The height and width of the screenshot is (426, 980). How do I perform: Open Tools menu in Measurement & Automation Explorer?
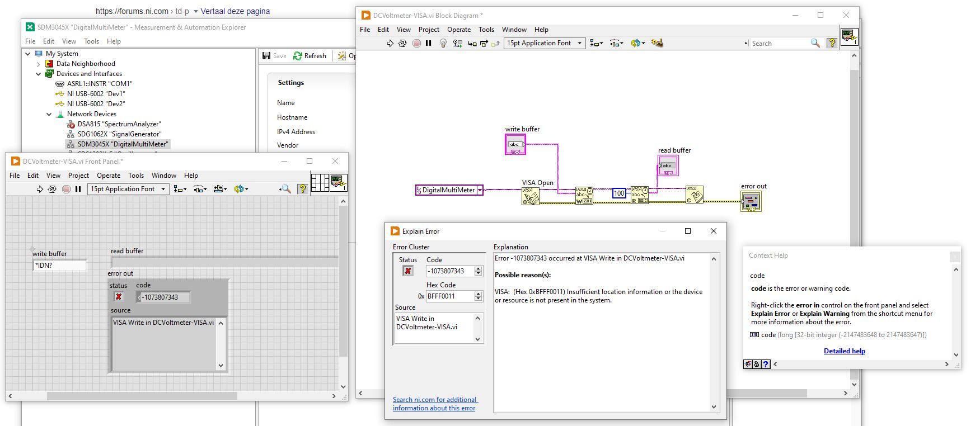coord(91,41)
